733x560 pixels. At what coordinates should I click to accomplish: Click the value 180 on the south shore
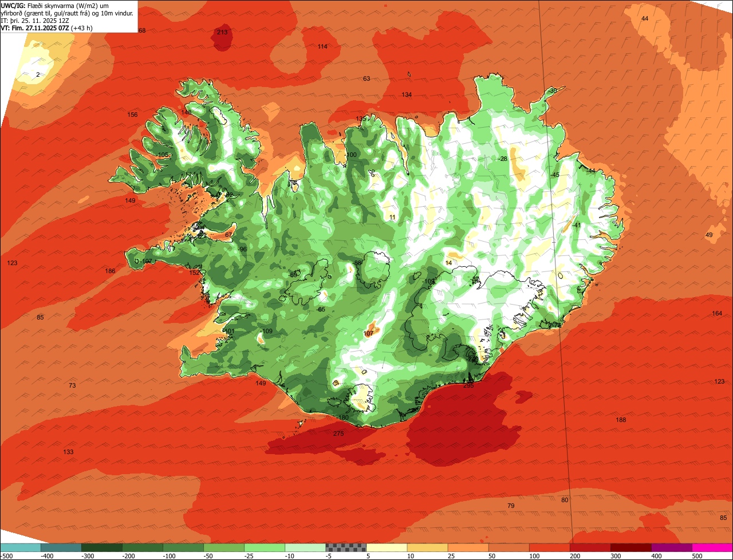[344, 417]
